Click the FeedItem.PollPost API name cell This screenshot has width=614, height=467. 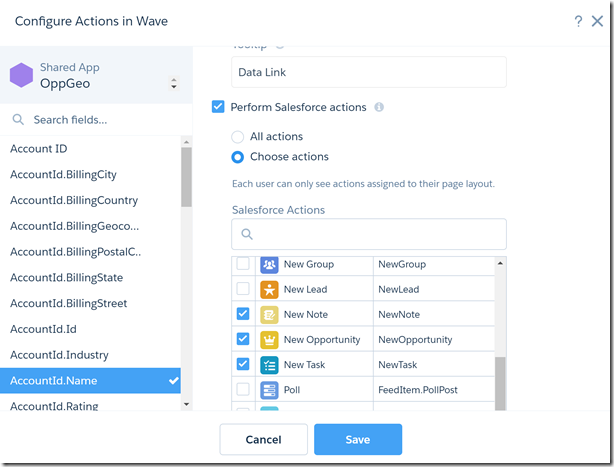pyautogui.click(x=434, y=389)
